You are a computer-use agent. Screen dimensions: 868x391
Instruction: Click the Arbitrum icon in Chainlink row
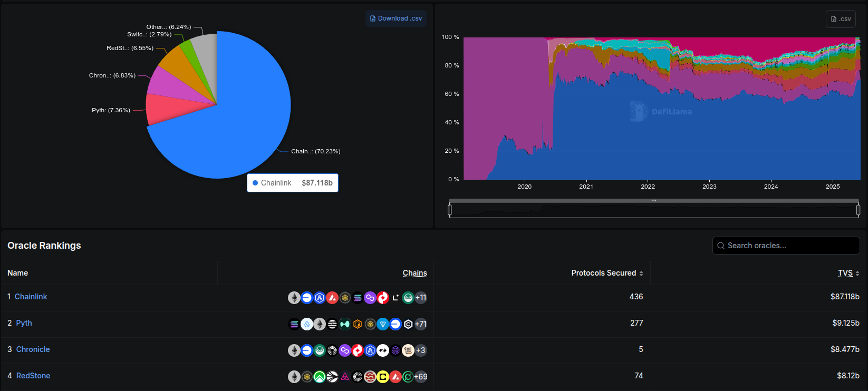tap(320, 298)
